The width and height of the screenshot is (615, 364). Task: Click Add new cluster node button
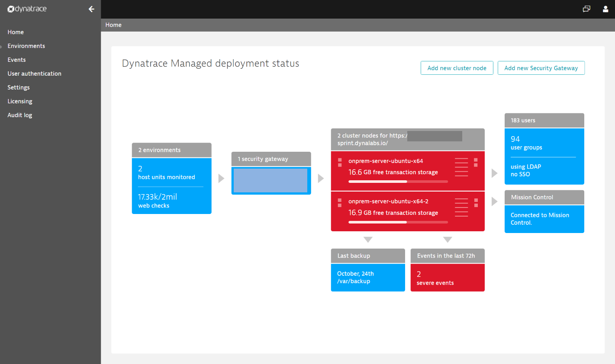click(457, 68)
